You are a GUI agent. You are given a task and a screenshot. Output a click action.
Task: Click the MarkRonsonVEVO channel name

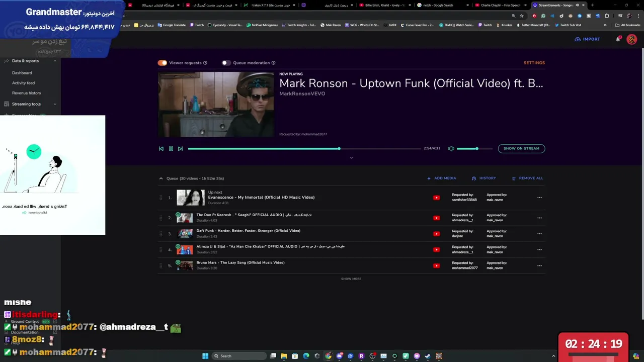coord(302,94)
